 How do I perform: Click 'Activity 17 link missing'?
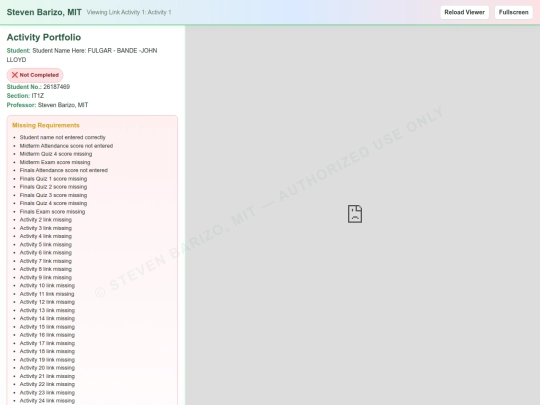click(x=47, y=343)
